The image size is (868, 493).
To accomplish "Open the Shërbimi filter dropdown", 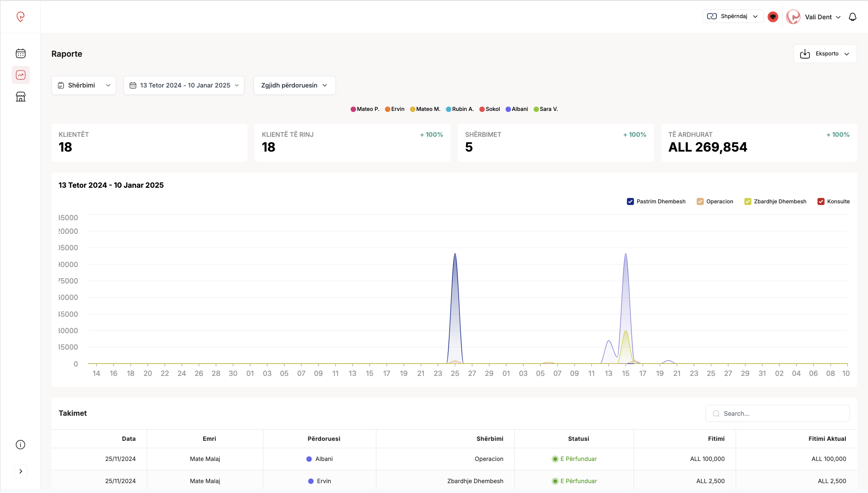I will tap(84, 85).
